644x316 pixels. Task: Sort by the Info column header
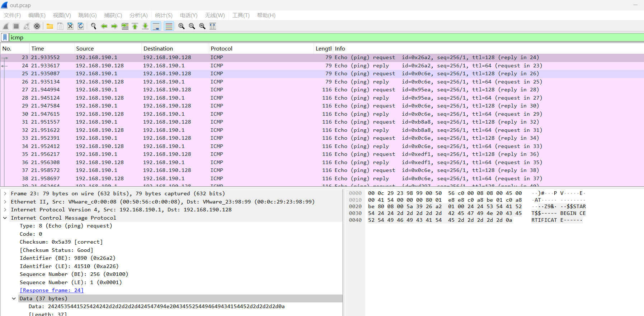click(489, 48)
